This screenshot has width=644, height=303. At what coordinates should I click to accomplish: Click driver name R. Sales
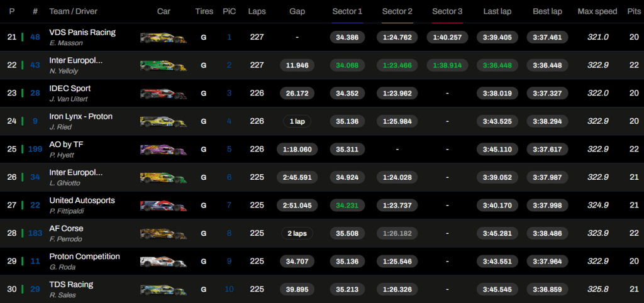click(62, 295)
